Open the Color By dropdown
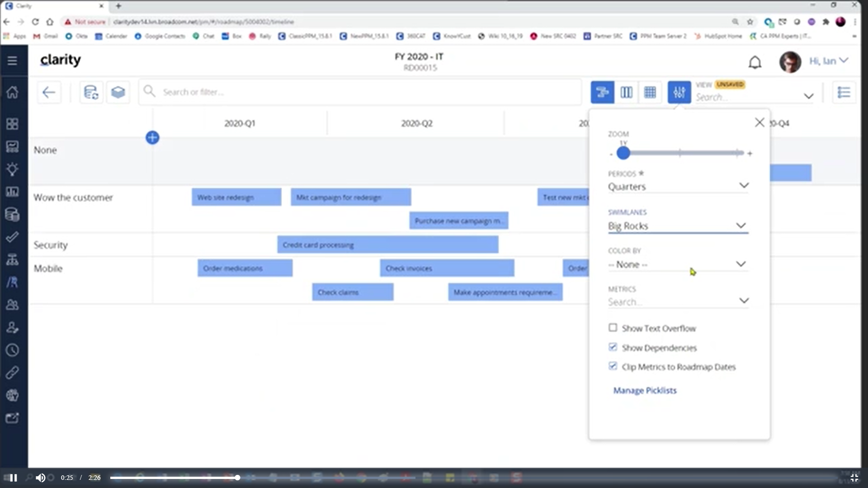The height and width of the screenshot is (488, 868). pos(678,264)
